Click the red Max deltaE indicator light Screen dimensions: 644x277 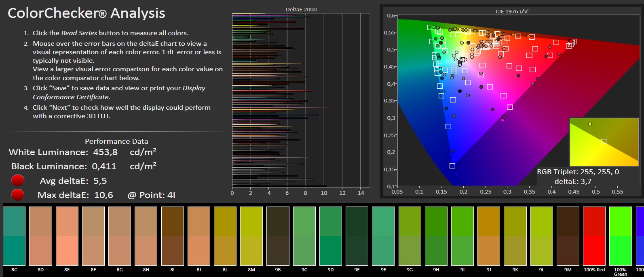[x=18, y=195]
